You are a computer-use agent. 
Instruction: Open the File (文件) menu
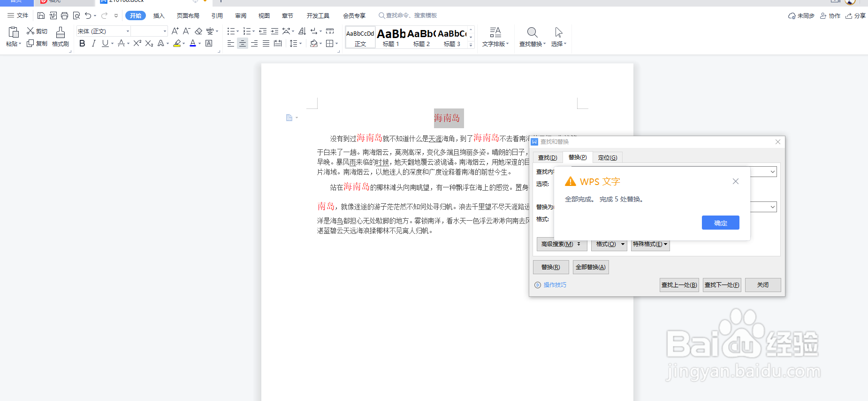18,15
